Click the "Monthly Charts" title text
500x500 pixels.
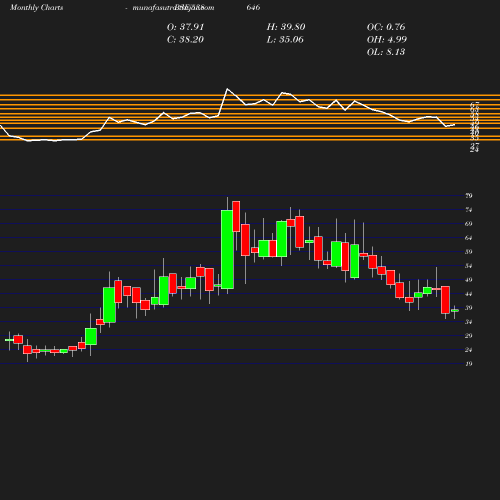(x=37, y=8)
